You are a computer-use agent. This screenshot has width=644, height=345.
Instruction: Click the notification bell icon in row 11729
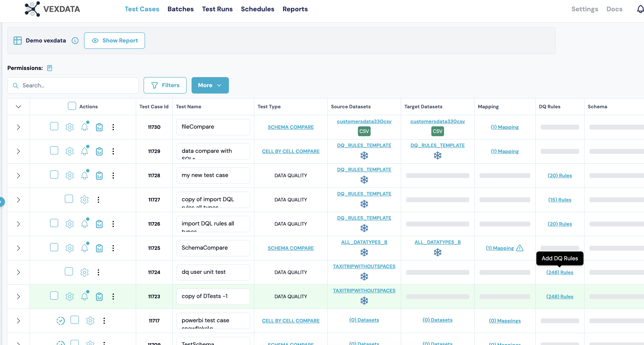84,151
